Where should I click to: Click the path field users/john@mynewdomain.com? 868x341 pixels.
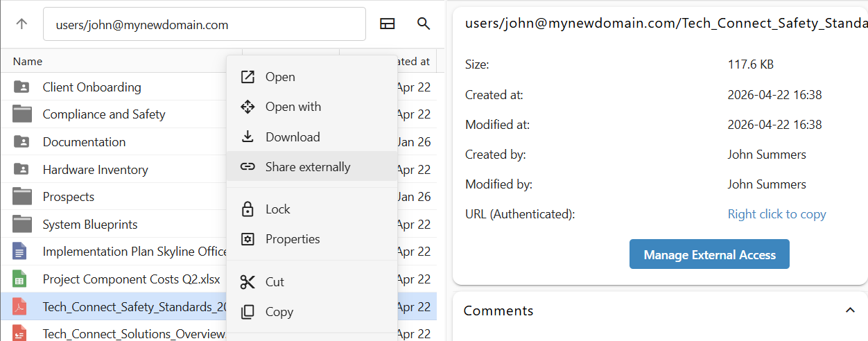(x=205, y=24)
